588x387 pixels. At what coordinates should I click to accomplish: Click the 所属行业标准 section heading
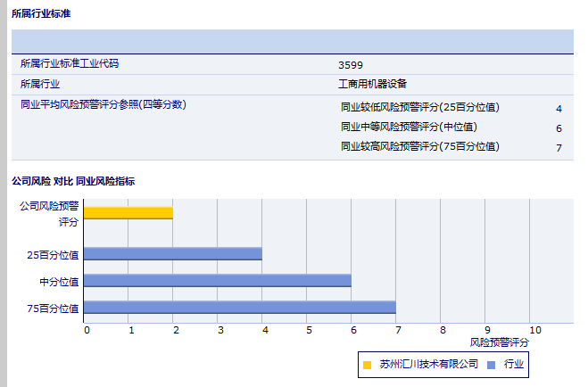(41, 14)
